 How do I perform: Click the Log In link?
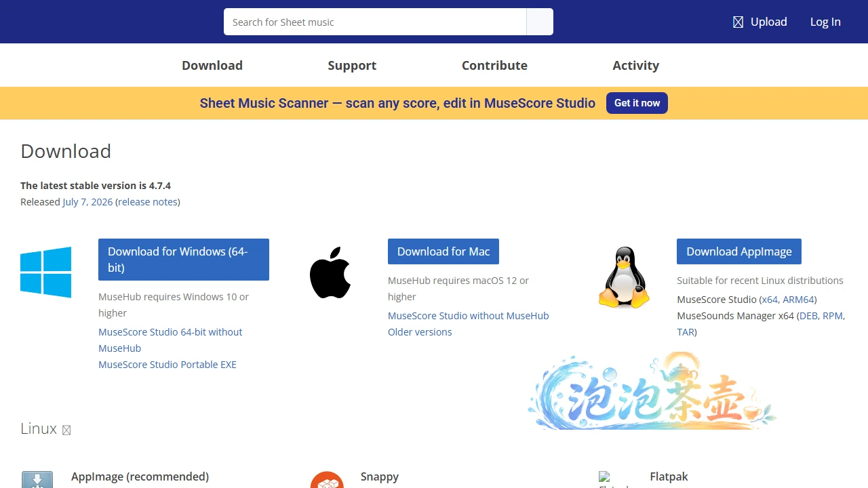point(825,22)
